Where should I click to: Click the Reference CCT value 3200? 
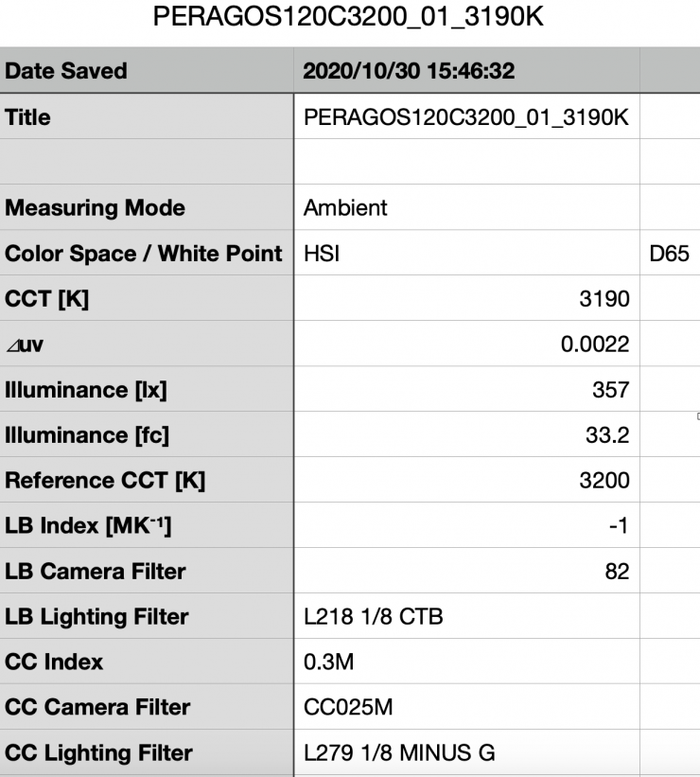coord(466,480)
